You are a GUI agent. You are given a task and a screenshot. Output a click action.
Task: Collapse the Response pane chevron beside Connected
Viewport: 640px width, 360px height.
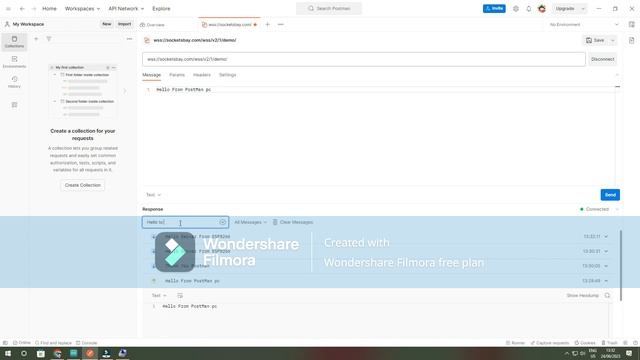coord(617,209)
